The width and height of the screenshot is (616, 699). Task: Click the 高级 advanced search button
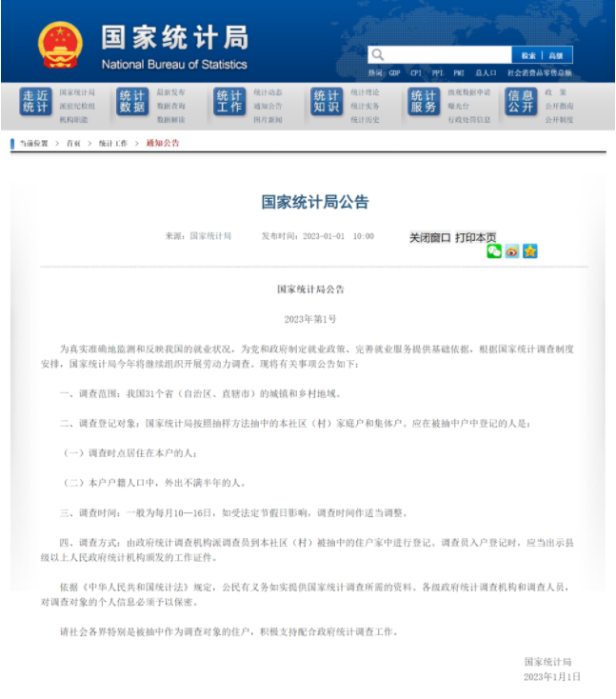coord(556,56)
